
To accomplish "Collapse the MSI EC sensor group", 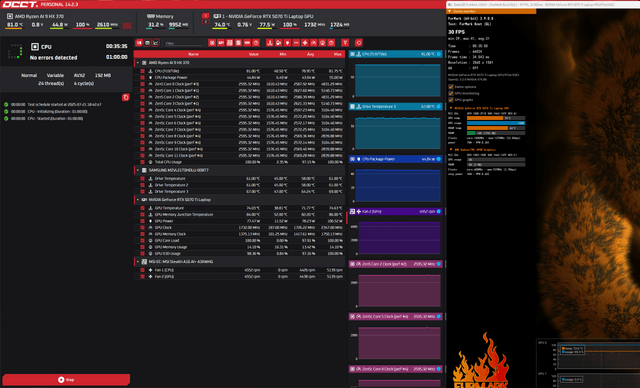I will tap(138, 262).
